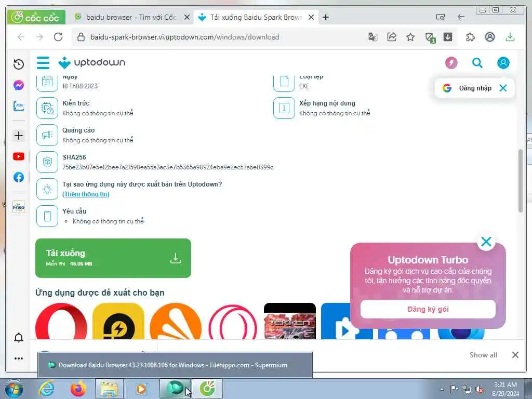Screen dimensions: 532x399
Task: Close the Uptodown Turbo promo popup
Action: [x=486, y=242]
